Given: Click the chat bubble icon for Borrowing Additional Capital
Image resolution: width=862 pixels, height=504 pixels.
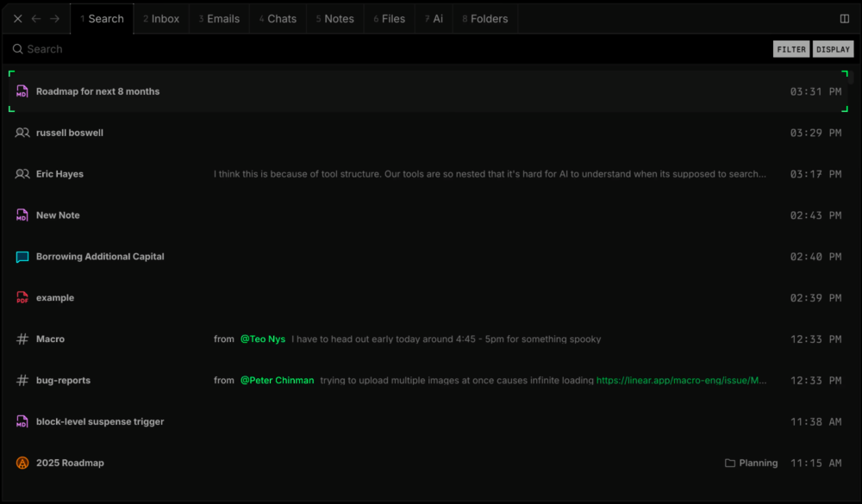Looking at the screenshot, I should pos(22,257).
